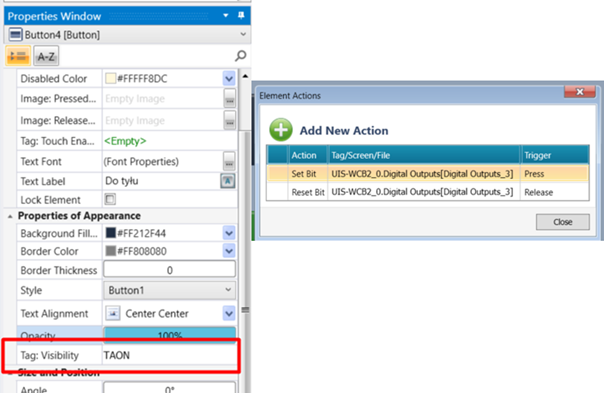The width and height of the screenshot is (604, 393).
Task: Click the Tag/Screen/File column header
Action: [x=424, y=155]
